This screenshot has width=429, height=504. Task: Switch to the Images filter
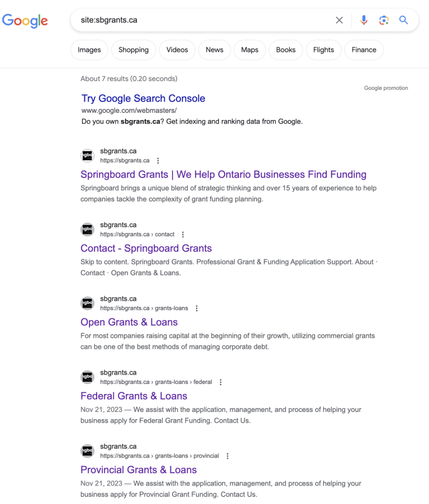click(x=89, y=50)
